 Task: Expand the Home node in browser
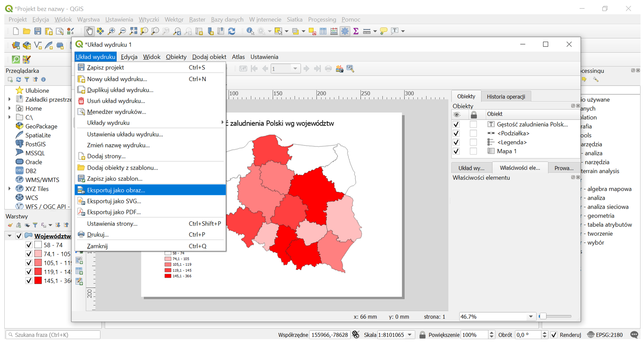pos(9,108)
